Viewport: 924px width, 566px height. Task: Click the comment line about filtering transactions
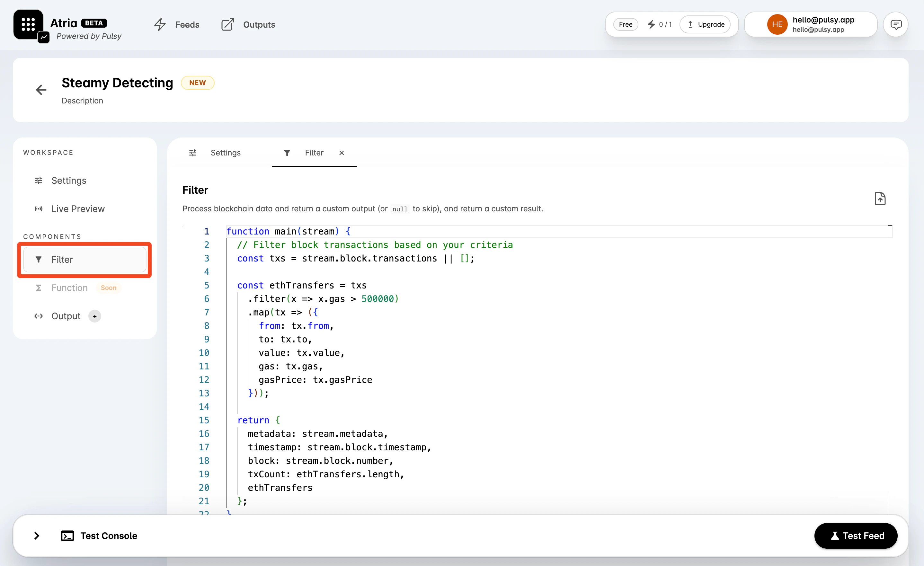pyautogui.click(x=375, y=245)
